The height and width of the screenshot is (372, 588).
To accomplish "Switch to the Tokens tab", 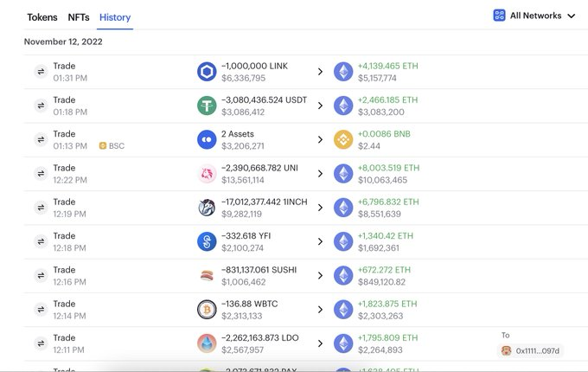I will click(42, 17).
